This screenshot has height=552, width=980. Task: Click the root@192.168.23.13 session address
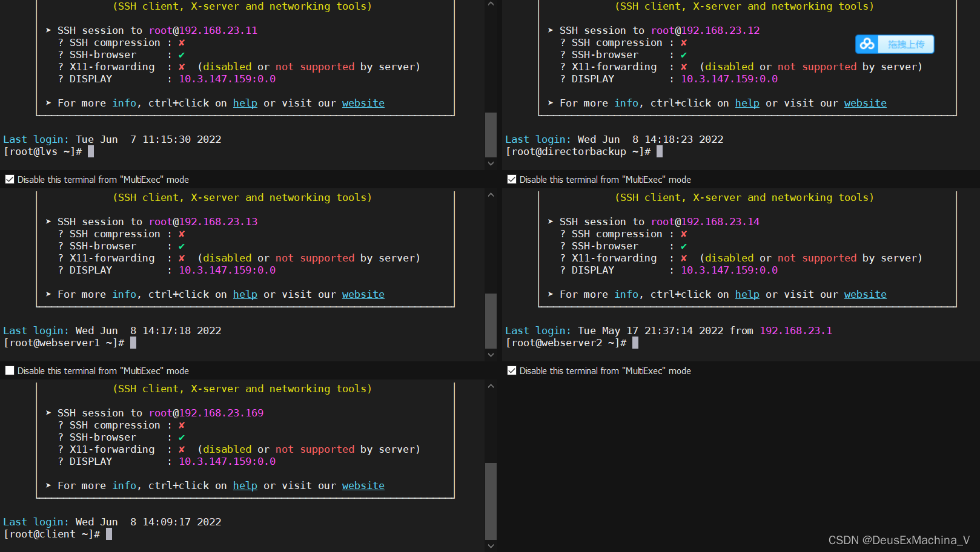tap(203, 222)
